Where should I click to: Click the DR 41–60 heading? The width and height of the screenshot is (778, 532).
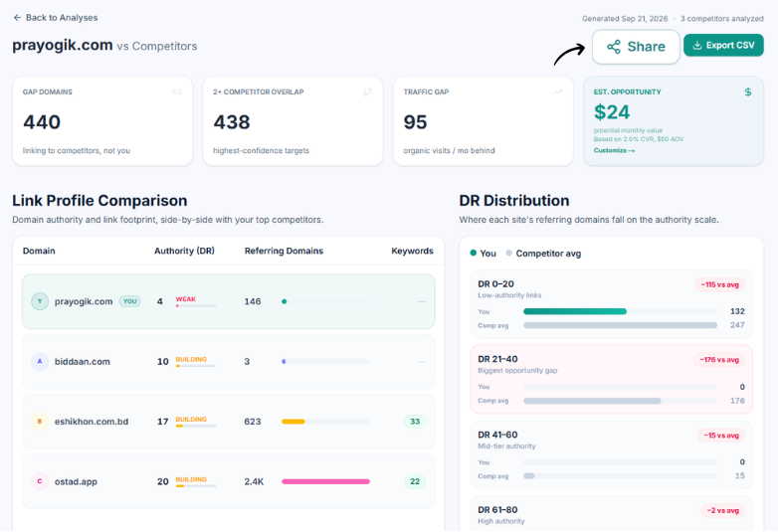497,435
